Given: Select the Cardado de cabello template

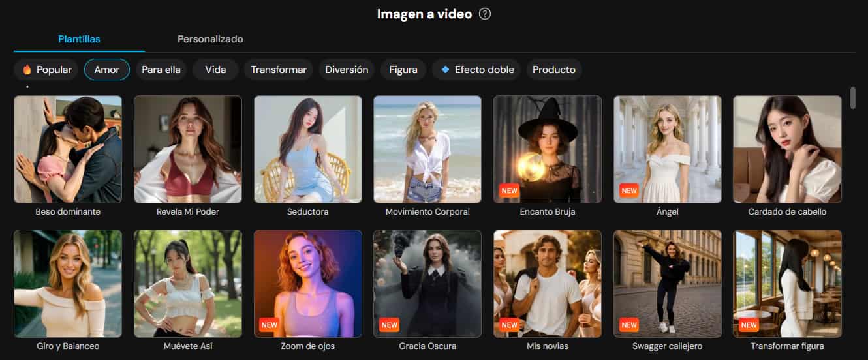Looking at the screenshot, I should 787,149.
